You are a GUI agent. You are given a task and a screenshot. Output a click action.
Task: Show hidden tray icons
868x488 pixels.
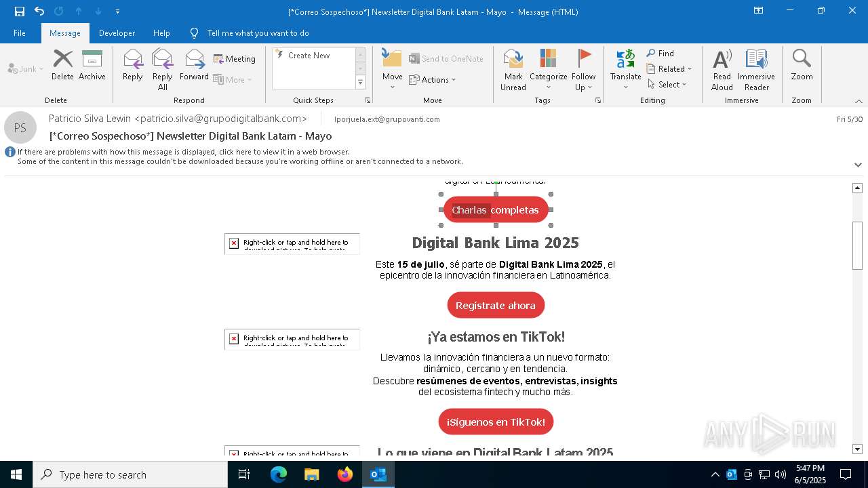pyautogui.click(x=715, y=474)
